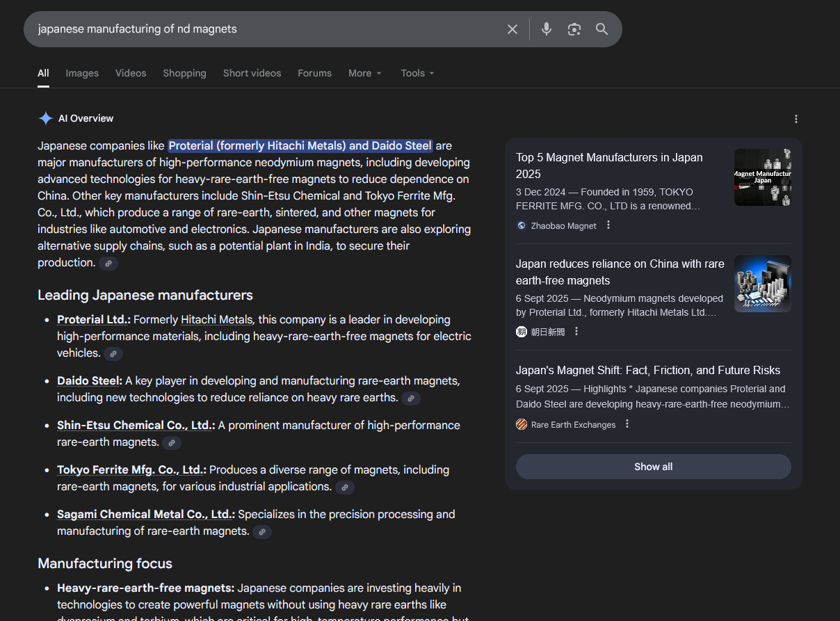
Task: Start voice search with the microphone icon
Action: [547, 29]
